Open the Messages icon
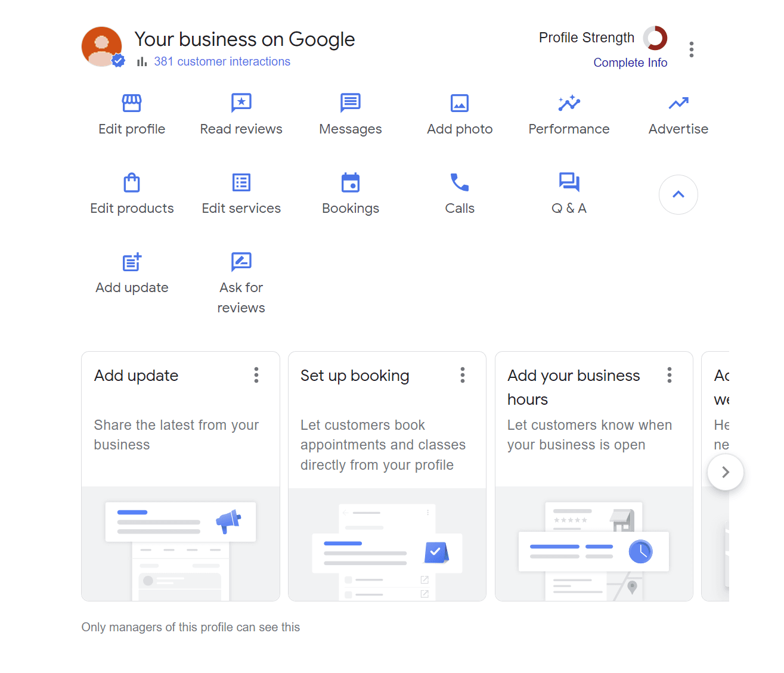784x673 pixels. [350, 103]
